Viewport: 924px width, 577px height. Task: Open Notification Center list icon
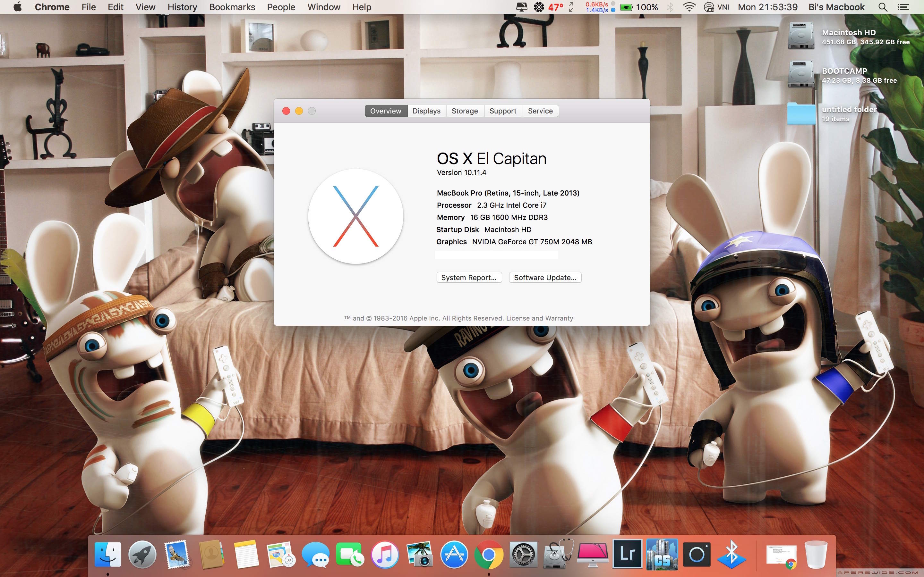coord(903,7)
